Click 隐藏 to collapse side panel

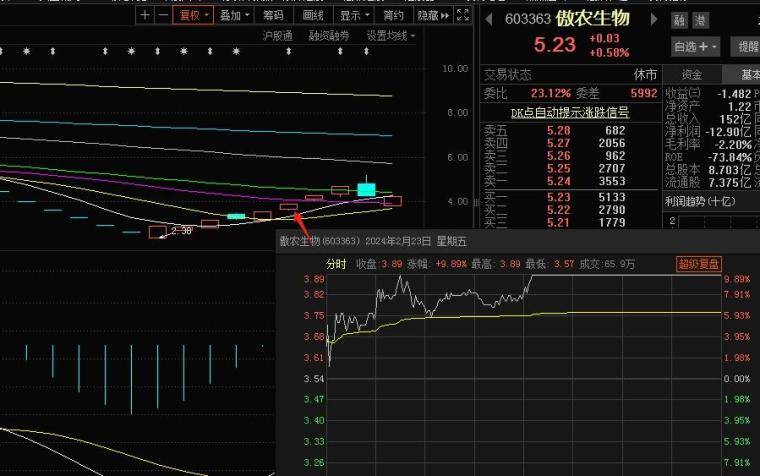tap(433, 16)
